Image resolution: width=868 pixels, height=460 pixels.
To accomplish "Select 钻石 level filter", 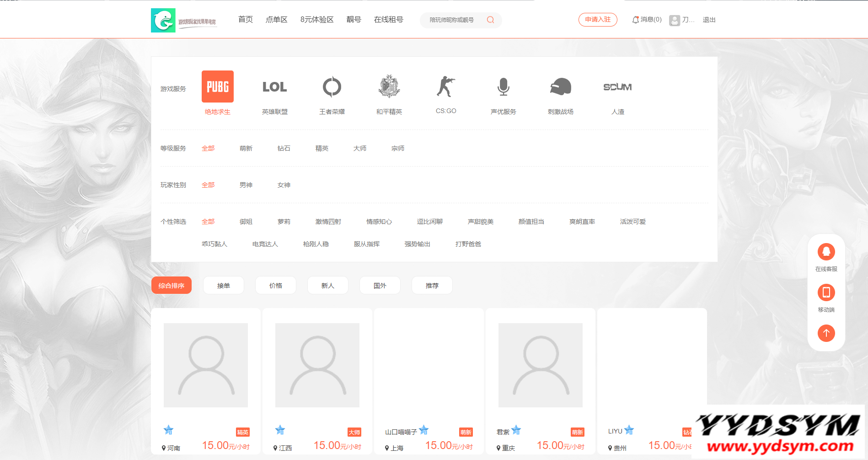I will [284, 148].
